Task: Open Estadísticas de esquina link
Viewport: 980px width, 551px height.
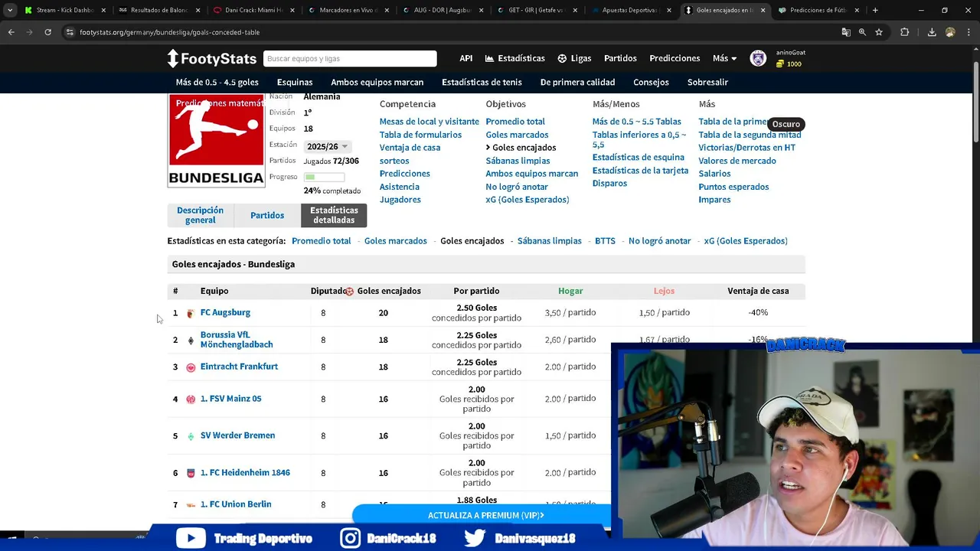Action: pyautogui.click(x=639, y=157)
